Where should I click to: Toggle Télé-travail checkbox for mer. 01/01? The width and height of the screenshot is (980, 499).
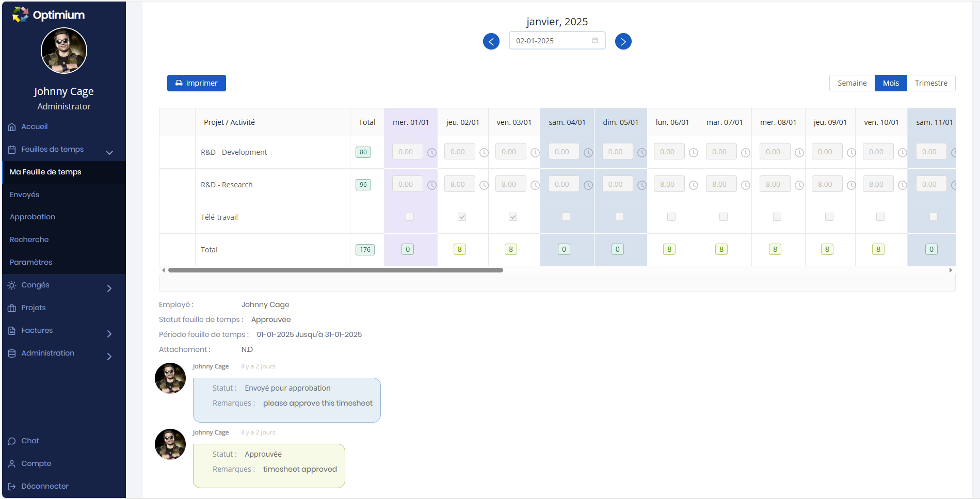(x=410, y=217)
